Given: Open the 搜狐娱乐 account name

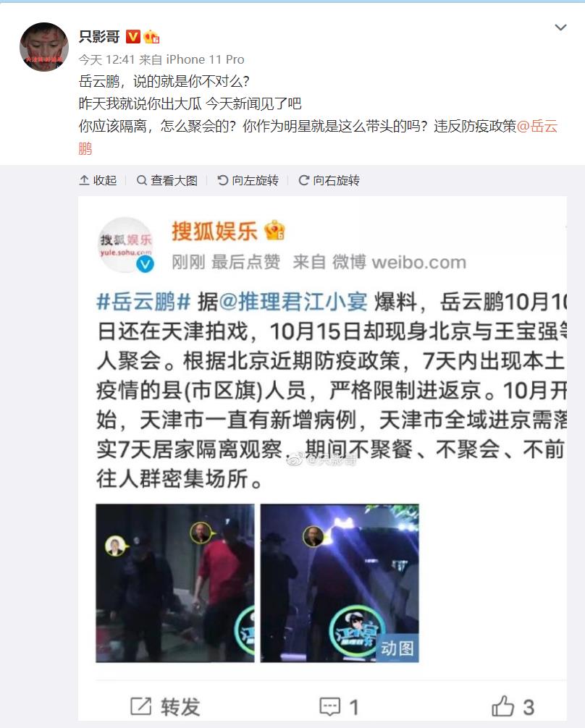Looking at the screenshot, I should click(214, 231).
